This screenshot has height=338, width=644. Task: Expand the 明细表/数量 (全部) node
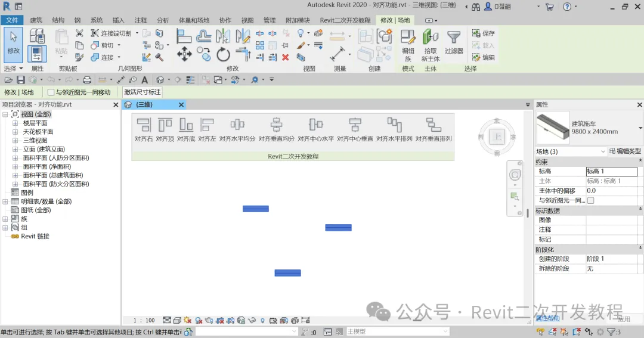5,201
